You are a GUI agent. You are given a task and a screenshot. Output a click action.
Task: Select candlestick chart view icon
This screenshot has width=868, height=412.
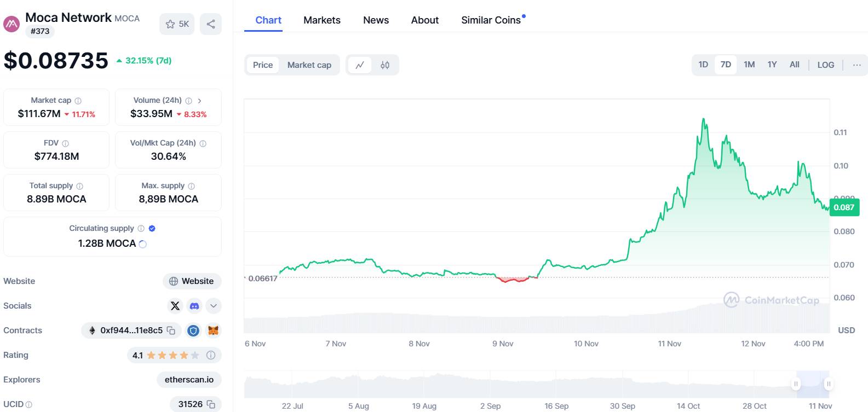385,65
